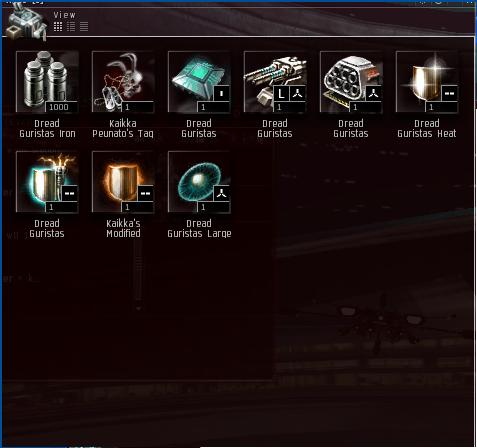Select the teal armor plate Dread Guristas module
477x448 pixels.
pyautogui.click(x=199, y=82)
